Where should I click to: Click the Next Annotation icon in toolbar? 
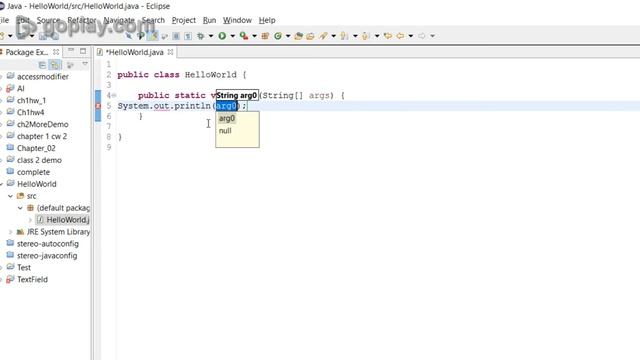coord(344,36)
